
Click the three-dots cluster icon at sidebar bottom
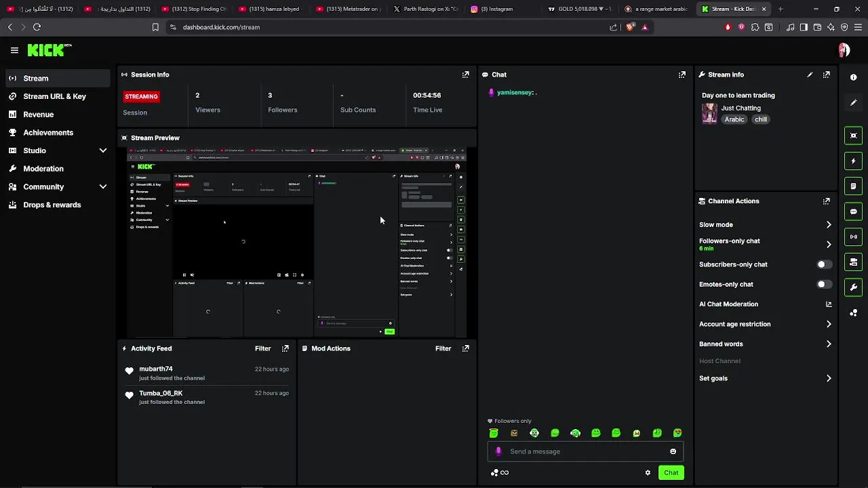click(x=853, y=312)
